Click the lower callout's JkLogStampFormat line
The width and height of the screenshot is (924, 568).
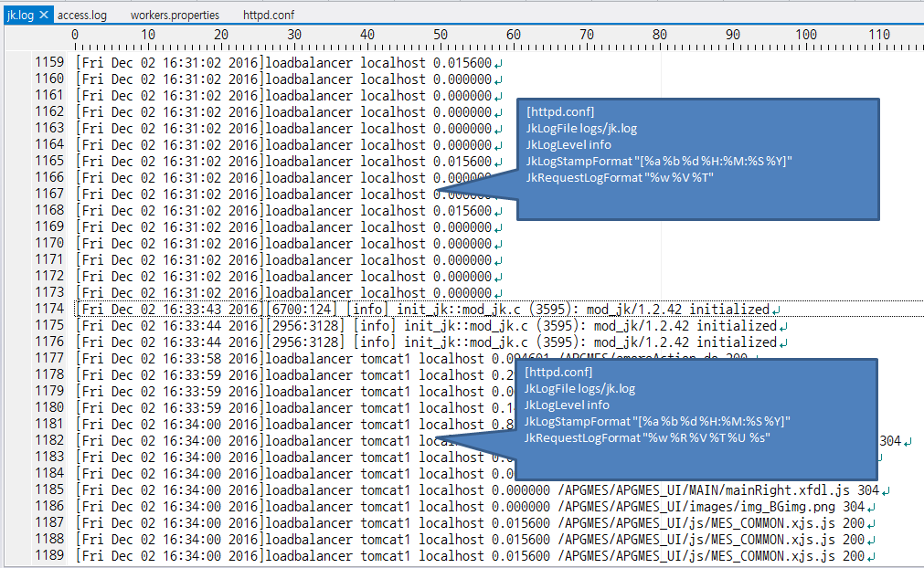pyautogui.click(x=657, y=421)
